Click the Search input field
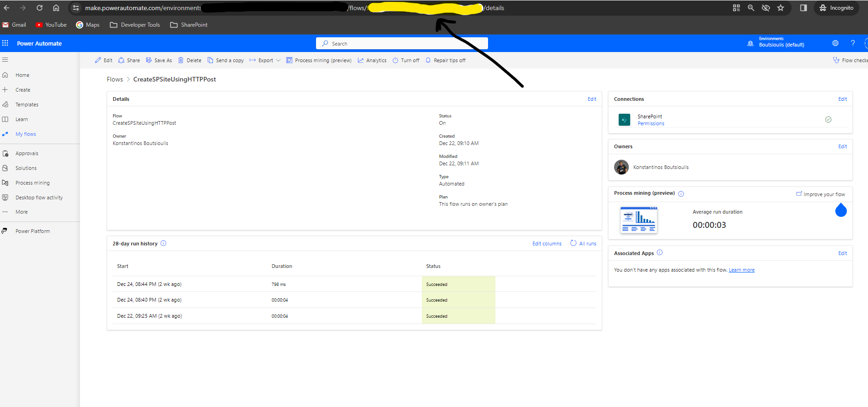Viewport: 868px width, 407px height. point(402,44)
